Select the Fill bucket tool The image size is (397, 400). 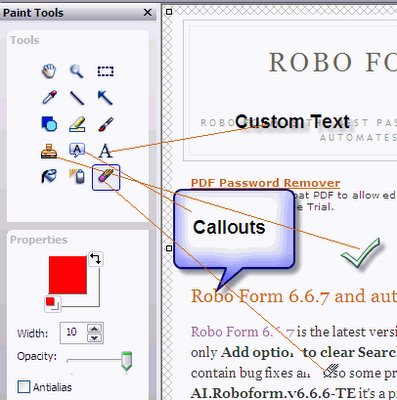[x=49, y=177]
